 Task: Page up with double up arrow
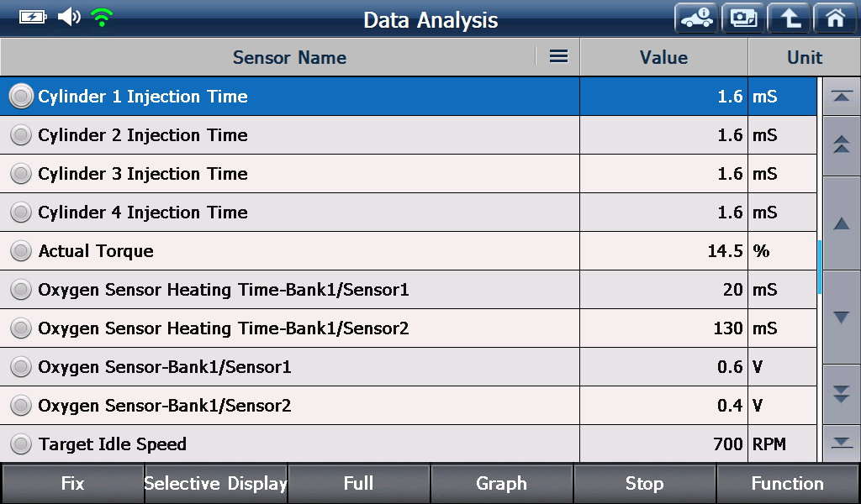pos(842,145)
